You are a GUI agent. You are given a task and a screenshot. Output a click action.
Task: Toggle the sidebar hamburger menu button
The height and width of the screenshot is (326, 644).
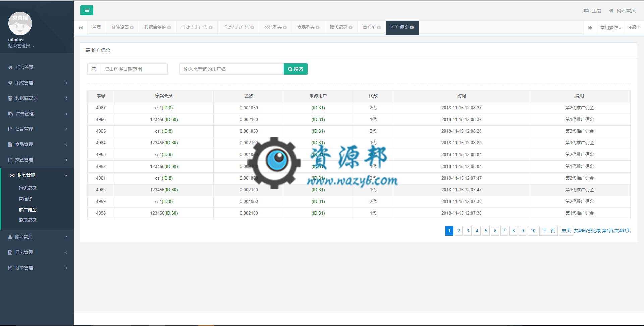coord(87,10)
